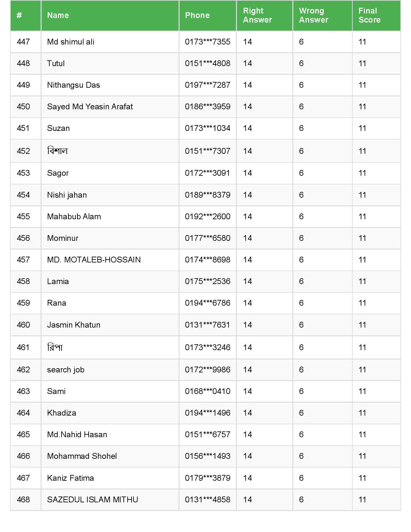Screen dimensions: 411x532
Task: Click the Phone column header
Action: pyautogui.click(x=197, y=15)
